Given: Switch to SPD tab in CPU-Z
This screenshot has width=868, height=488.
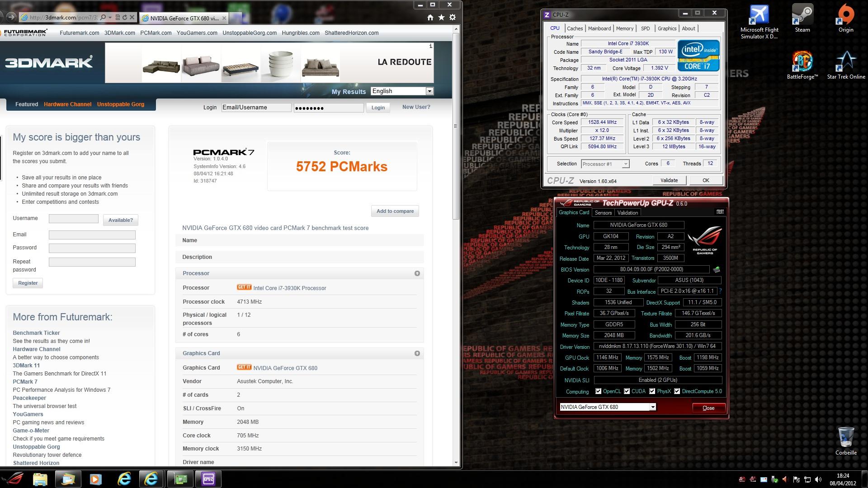Looking at the screenshot, I should tap(646, 28).
